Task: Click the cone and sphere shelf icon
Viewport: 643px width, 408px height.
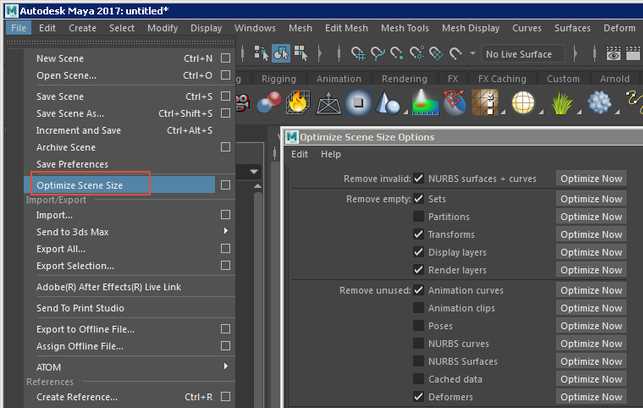Action: pyautogui.click(x=388, y=103)
